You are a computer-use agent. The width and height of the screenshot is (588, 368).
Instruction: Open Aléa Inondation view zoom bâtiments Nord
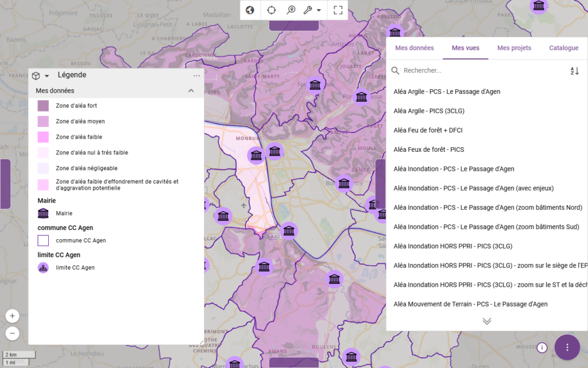(488, 208)
